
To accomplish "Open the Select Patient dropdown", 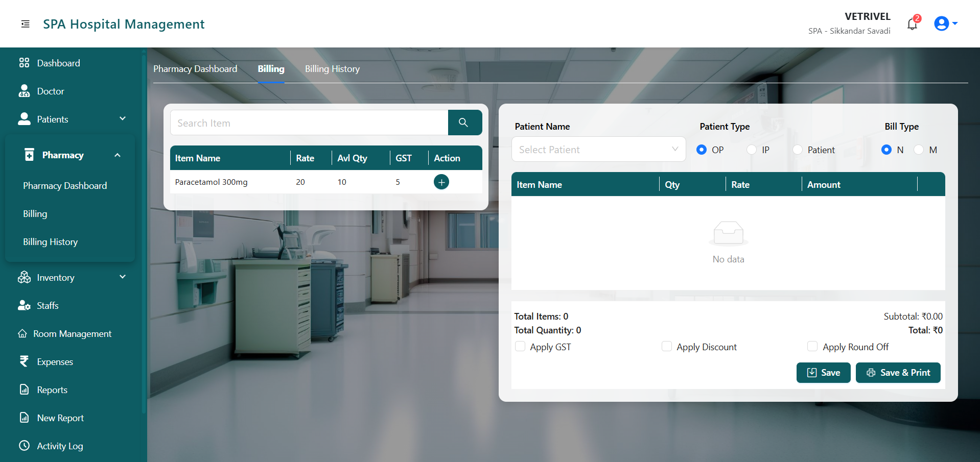I will coord(598,150).
